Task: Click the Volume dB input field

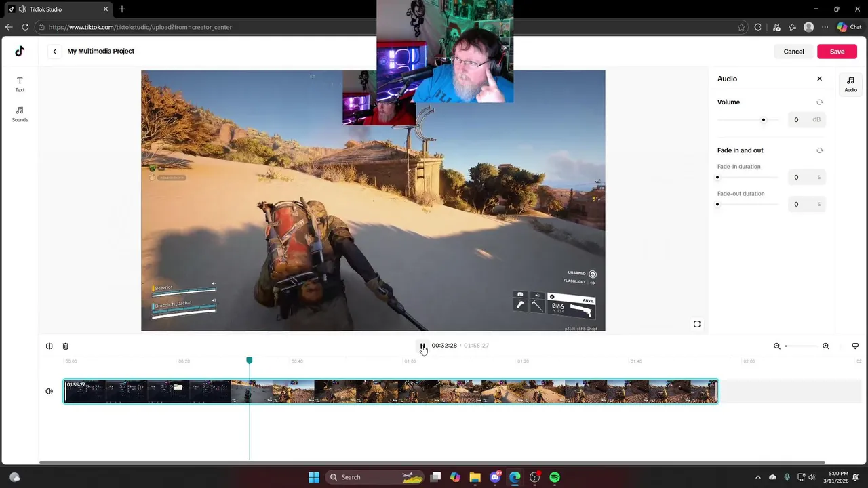Action: pyautogui.click(x=806, y=120)
